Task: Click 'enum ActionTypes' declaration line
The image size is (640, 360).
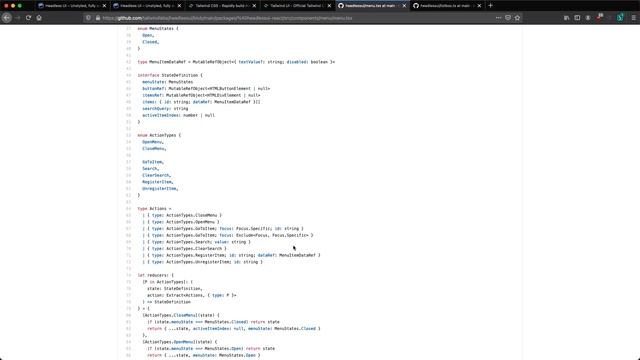Action: pos(159,135)
